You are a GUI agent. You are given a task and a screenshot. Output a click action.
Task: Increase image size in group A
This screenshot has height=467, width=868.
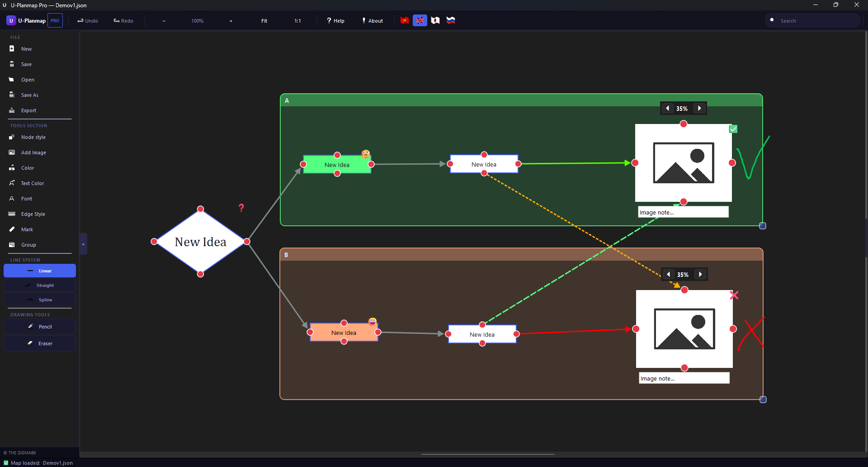[x=699, y=109]
